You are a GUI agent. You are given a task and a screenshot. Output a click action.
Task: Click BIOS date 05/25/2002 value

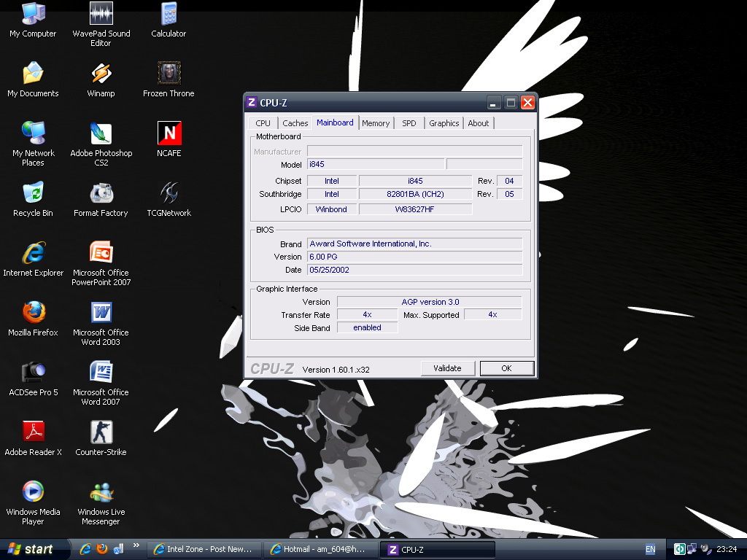[x=414, y=270]
